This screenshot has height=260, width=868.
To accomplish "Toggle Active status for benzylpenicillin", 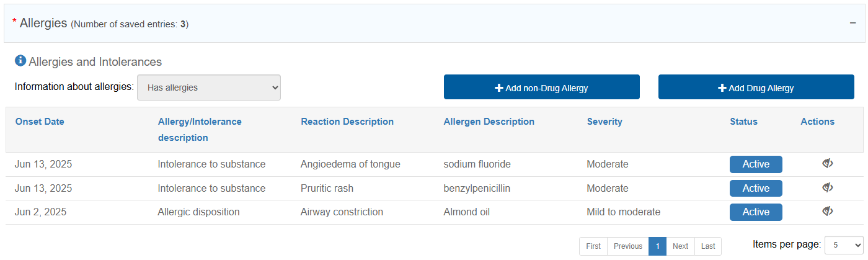I will (756, 188).
